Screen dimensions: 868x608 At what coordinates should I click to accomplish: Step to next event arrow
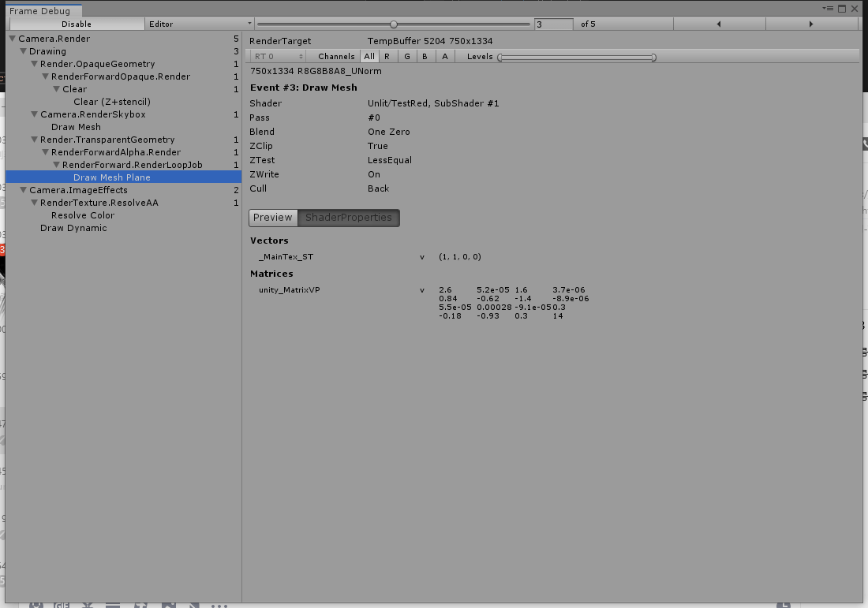click(x=811, y=24)
